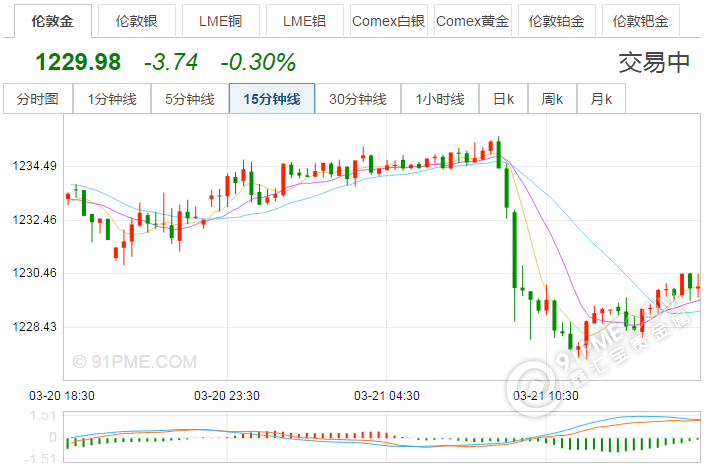Viewport: 708px width, 473px height.
Task: Click the 03-20 18:30 time label
Action: pyautogui.click(x=62, y=396)
